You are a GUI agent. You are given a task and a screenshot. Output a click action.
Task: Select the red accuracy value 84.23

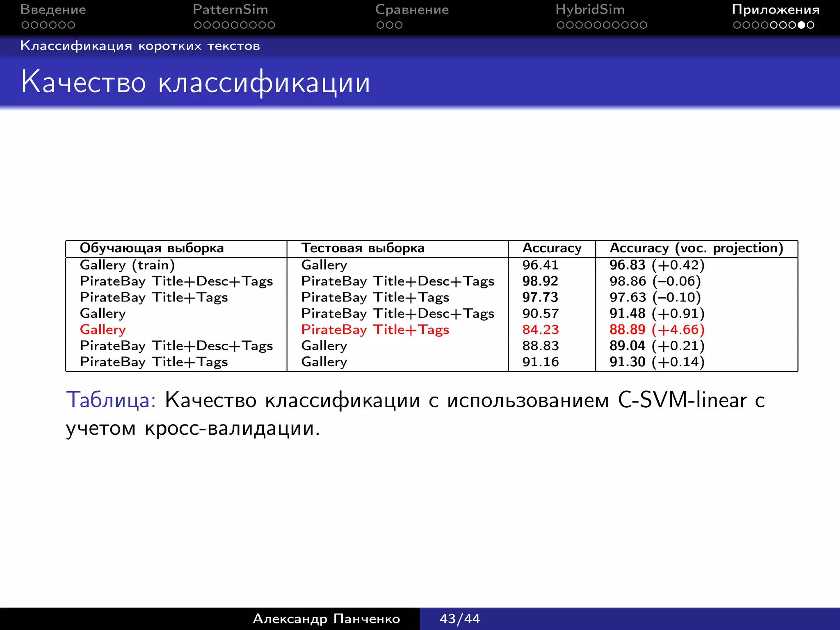click(x=540, y=329)
